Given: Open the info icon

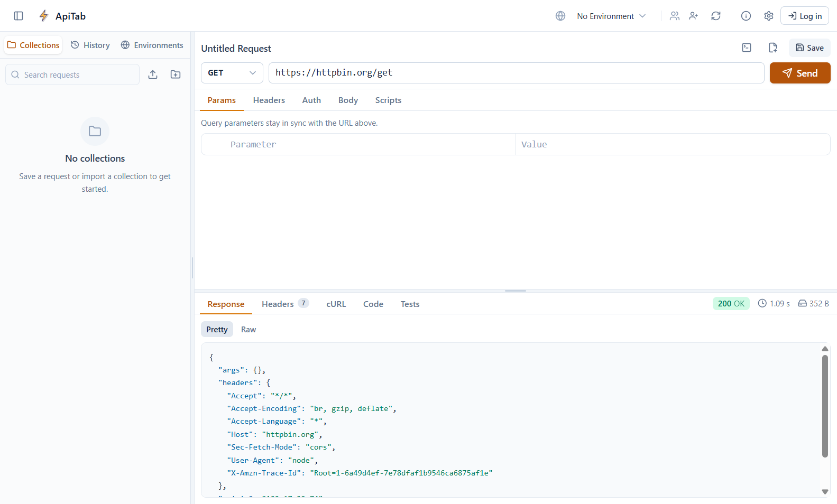Looking at the screenshot, I should 746,16.
